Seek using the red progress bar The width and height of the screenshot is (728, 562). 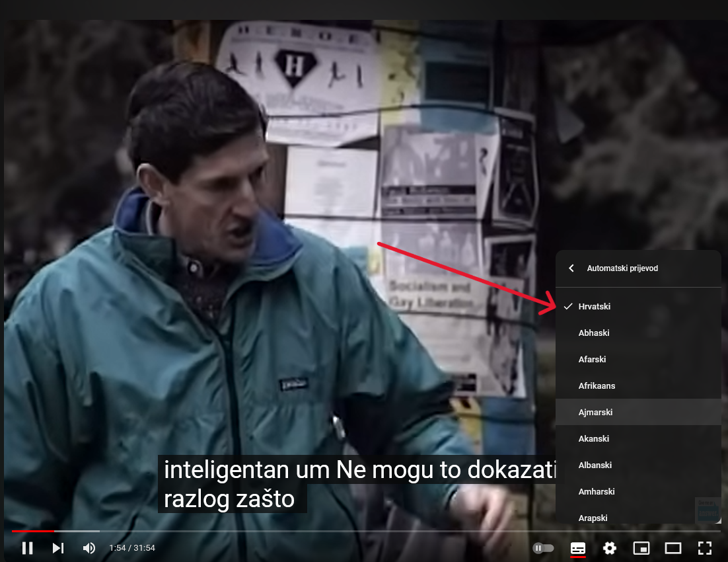[x=198, y=532]
